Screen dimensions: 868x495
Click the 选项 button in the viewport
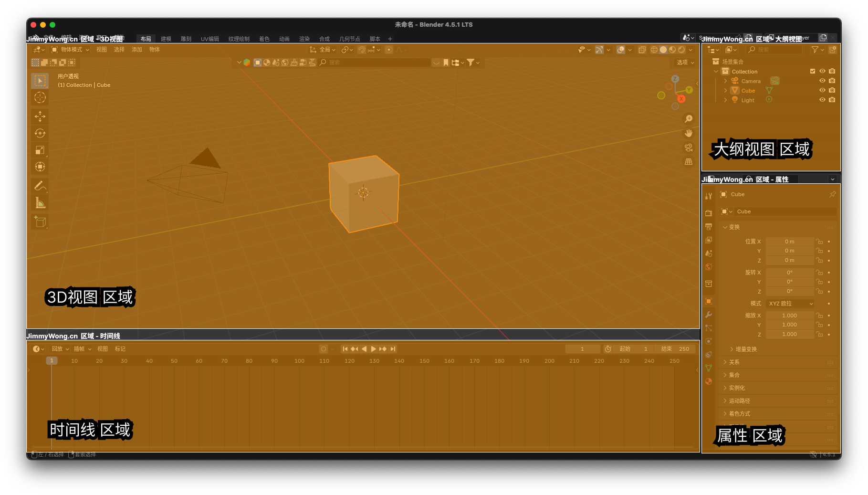coord(685,63)
